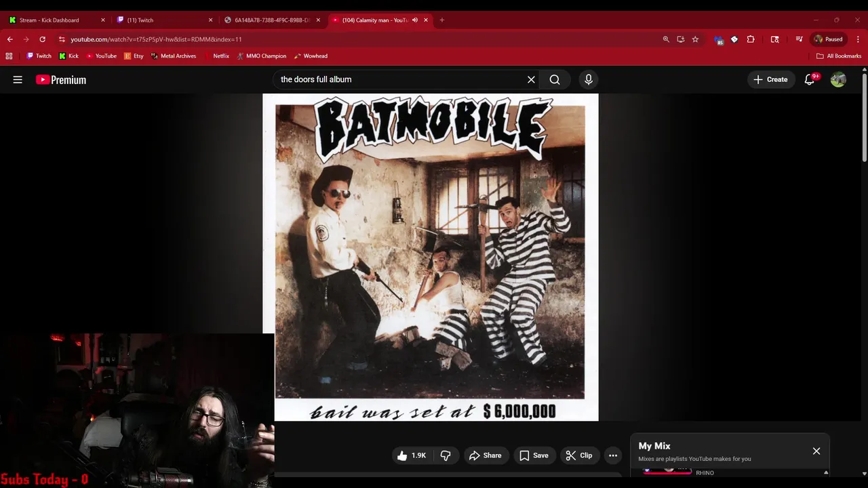
Task: Close the Twitch tab
Action: pos(210,20)
